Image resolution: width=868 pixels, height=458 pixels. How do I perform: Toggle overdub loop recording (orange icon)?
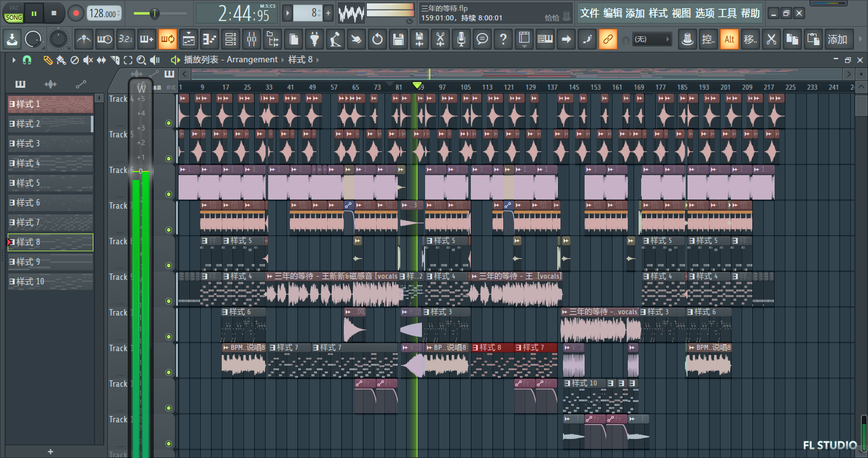168,39
